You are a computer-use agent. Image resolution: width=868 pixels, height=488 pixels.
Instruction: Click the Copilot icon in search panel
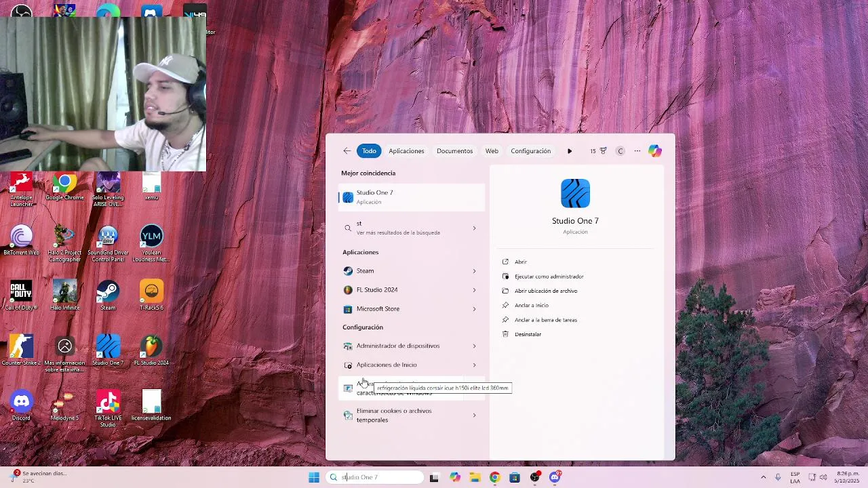coord(654,151)
